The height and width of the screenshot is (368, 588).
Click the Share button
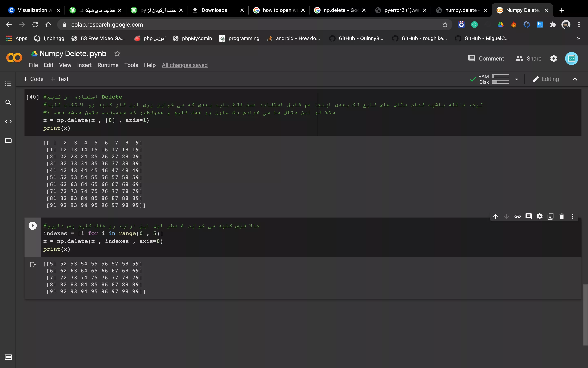click(x=528, y=58)
